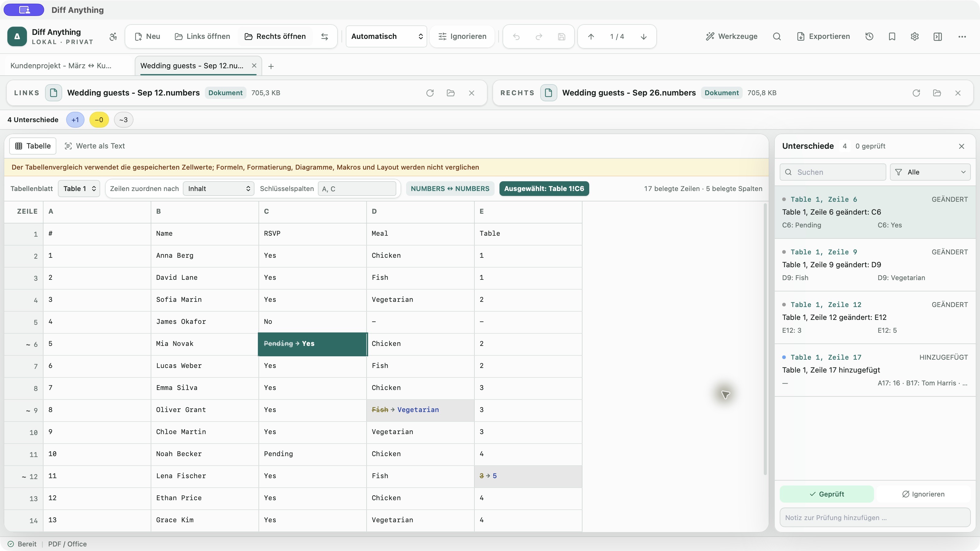Add a new comparison tab with plus
This screenshot has width=980, height=551.
pyautogui.click(x=271, y=66)
